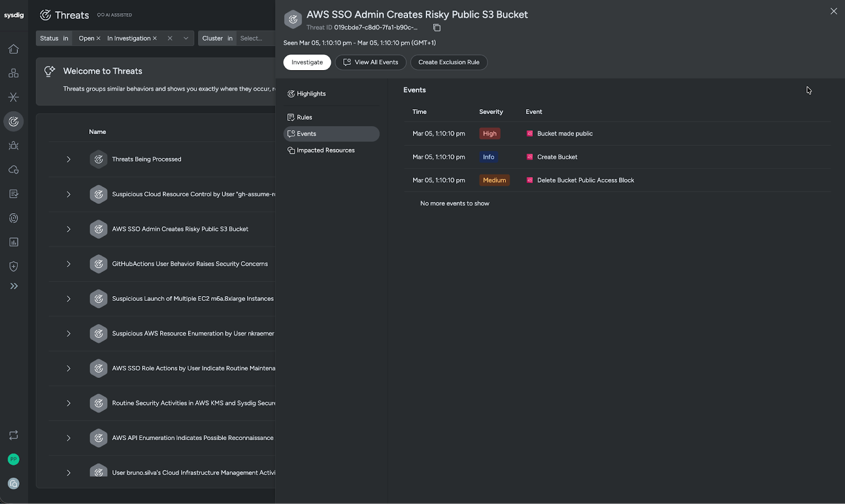Click the AI Assisted badge
This screenshot has width=845, height=504.
click(115, 15)
